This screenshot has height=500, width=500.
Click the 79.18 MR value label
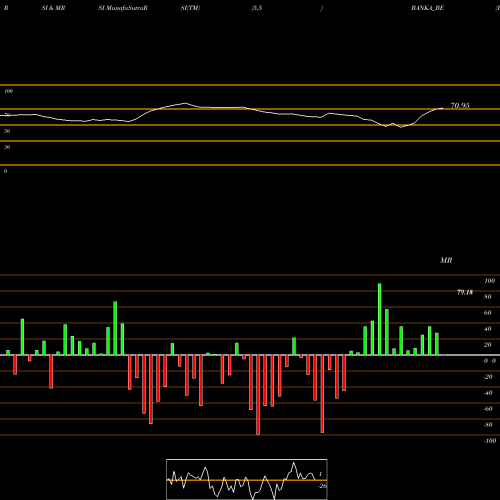coord(465,292)
